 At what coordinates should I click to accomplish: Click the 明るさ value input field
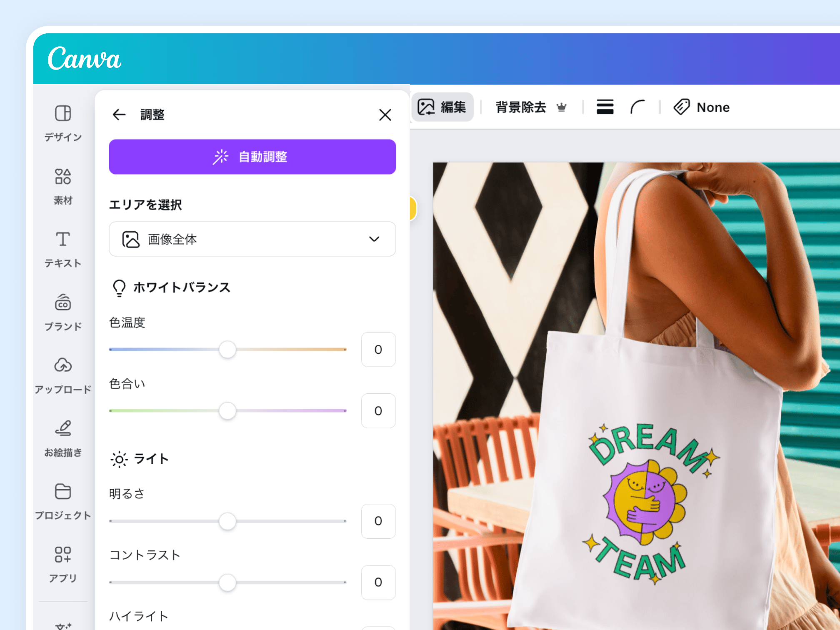[378, 521]
